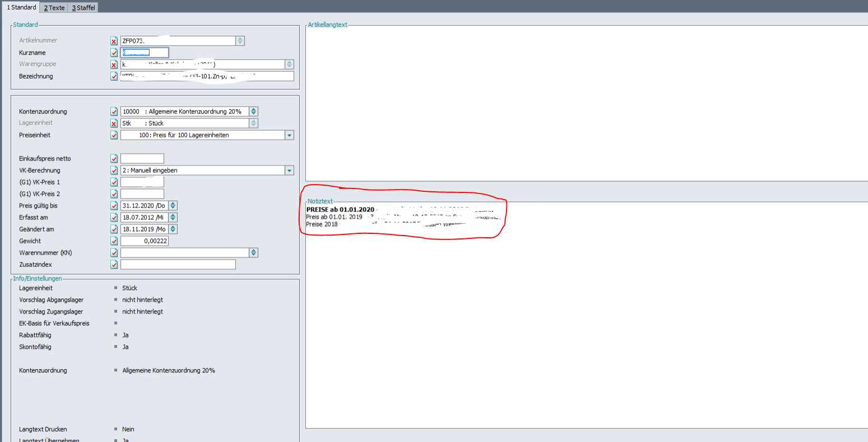The image size is (868, 442).
Task: Switch to the 3 Staffel tab
Action: pos(83,8)
